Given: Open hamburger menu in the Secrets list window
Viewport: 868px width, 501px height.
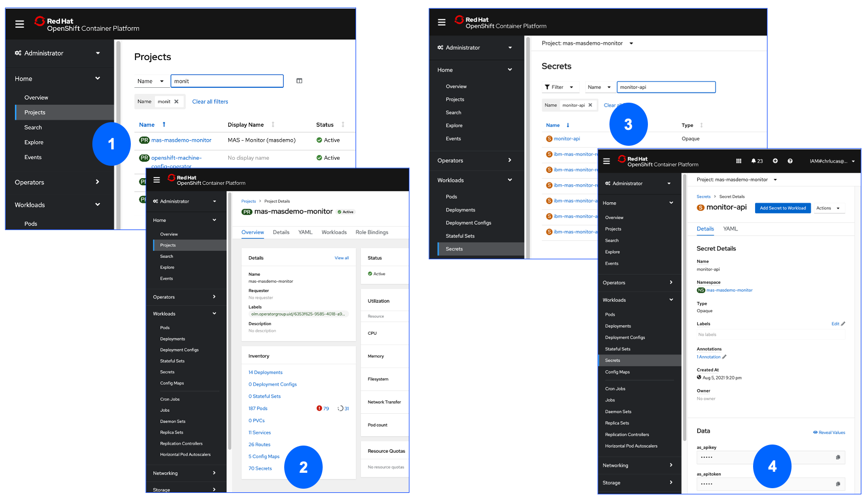Looking at the screenshot, I should click(441, 22).
